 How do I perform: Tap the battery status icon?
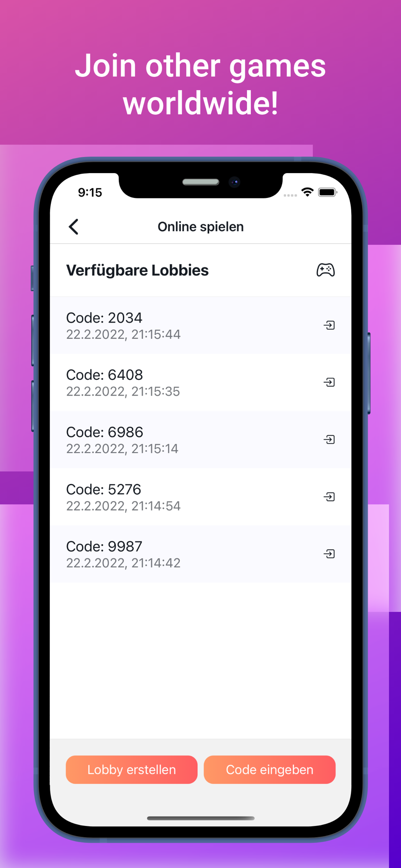click(x=328, y=192)
